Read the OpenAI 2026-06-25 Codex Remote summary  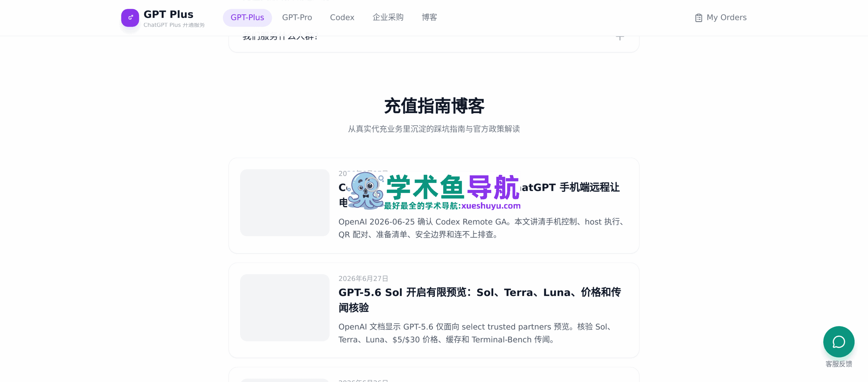coord(482,228)
